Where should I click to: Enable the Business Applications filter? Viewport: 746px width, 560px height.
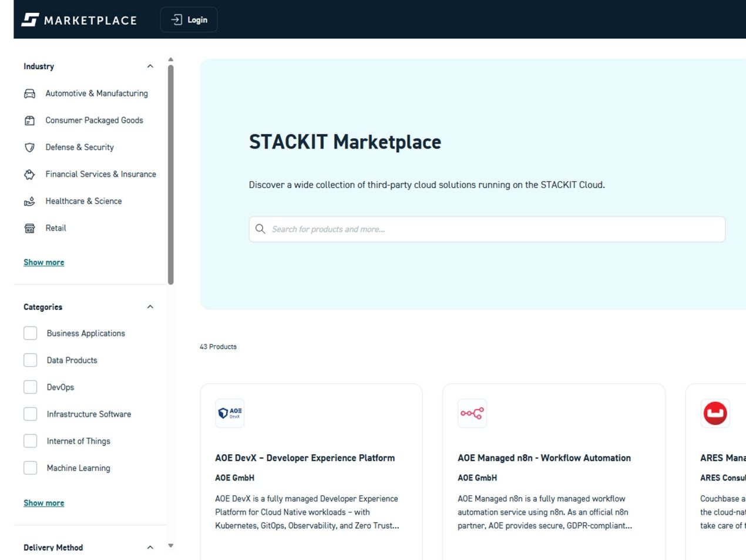[30, 333]
